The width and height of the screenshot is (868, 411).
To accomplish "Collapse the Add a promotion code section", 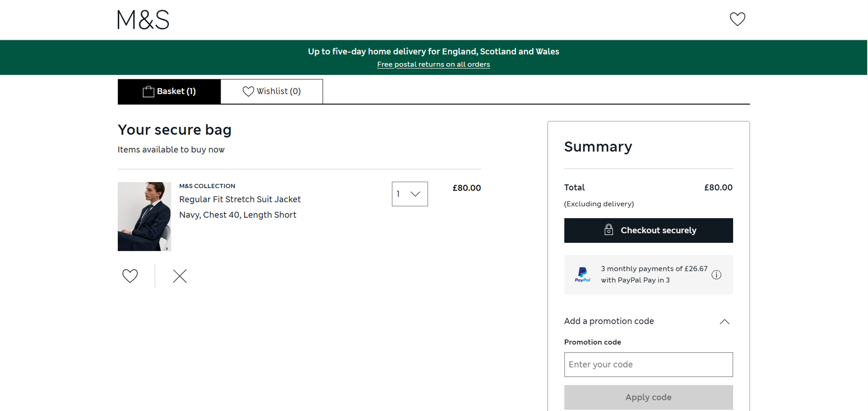I will point(648,321).
